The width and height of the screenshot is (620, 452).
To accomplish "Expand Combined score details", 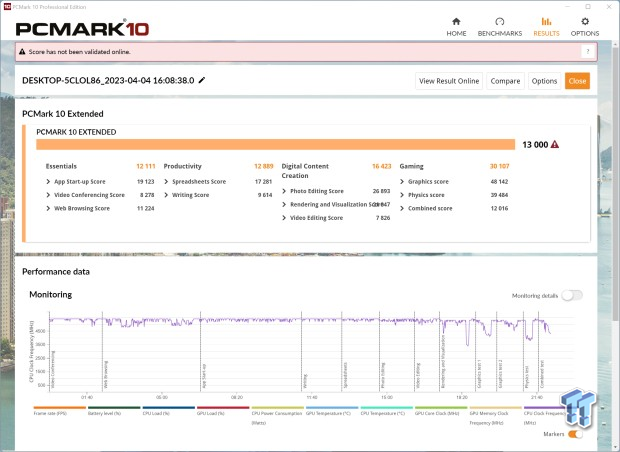I will pyautogui.click(x=402, y=208).
